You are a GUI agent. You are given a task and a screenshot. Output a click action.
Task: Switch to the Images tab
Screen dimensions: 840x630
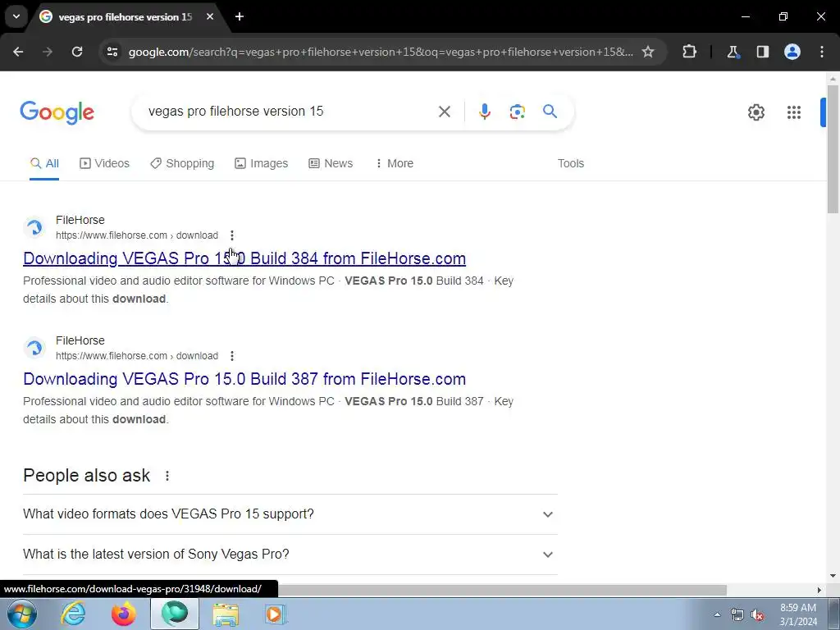point(262,163)
